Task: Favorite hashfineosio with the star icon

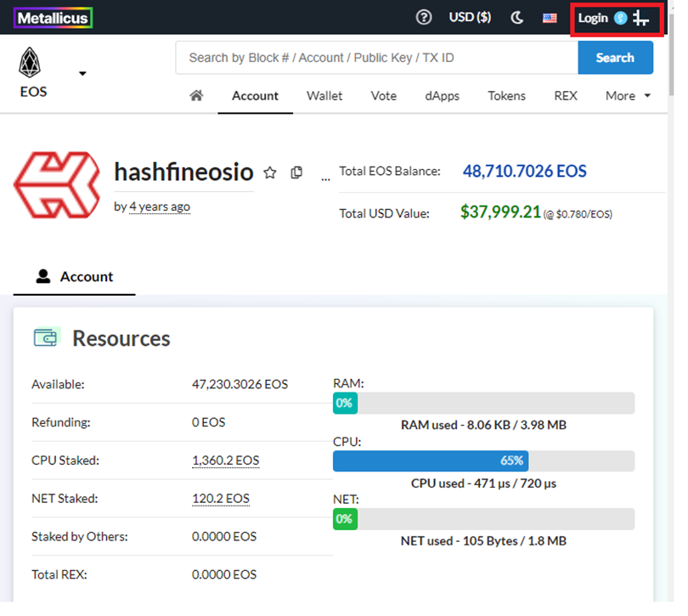Action: pos(270,172)
